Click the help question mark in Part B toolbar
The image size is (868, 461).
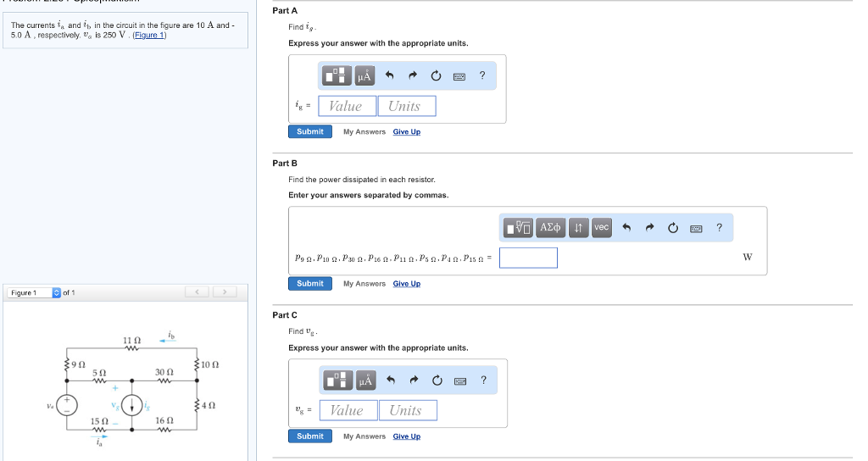[719, 227]
